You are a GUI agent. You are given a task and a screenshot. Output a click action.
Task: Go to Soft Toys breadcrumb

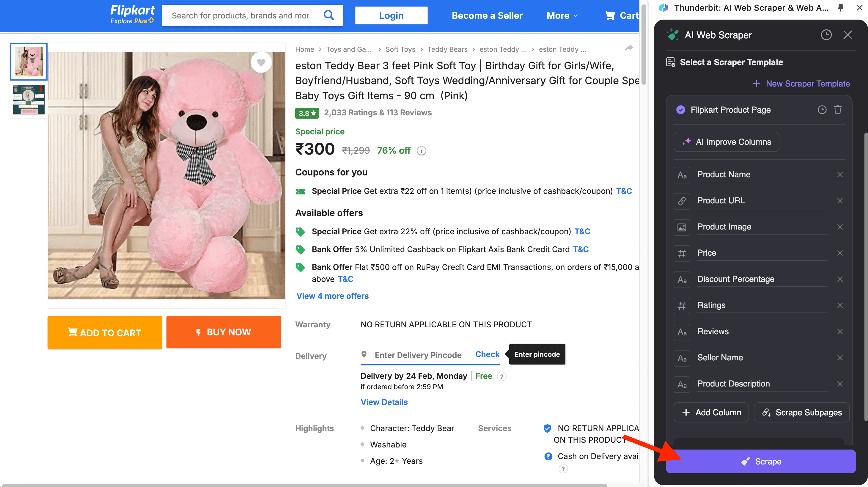click(400, 49)
